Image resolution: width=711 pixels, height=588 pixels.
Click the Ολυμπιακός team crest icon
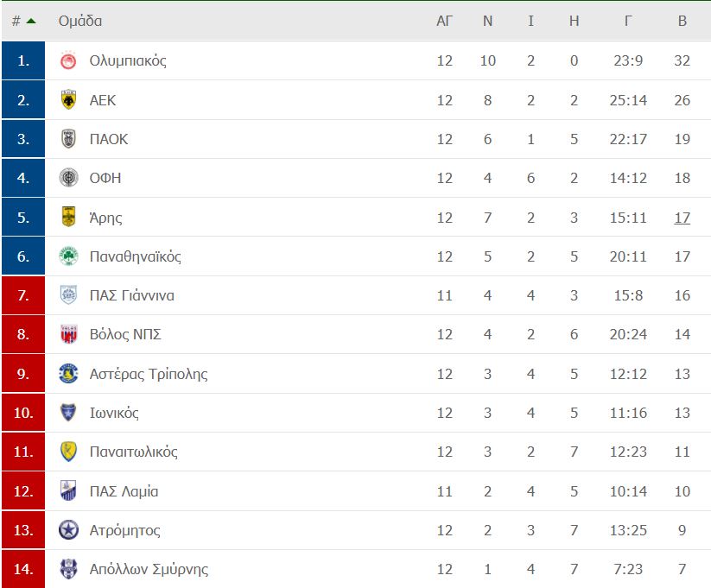(x=68, y=60)
